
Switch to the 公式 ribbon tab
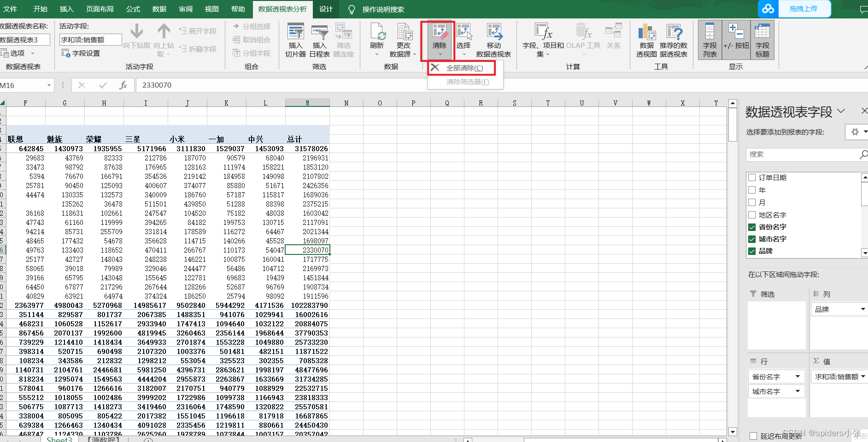(133, 9)
